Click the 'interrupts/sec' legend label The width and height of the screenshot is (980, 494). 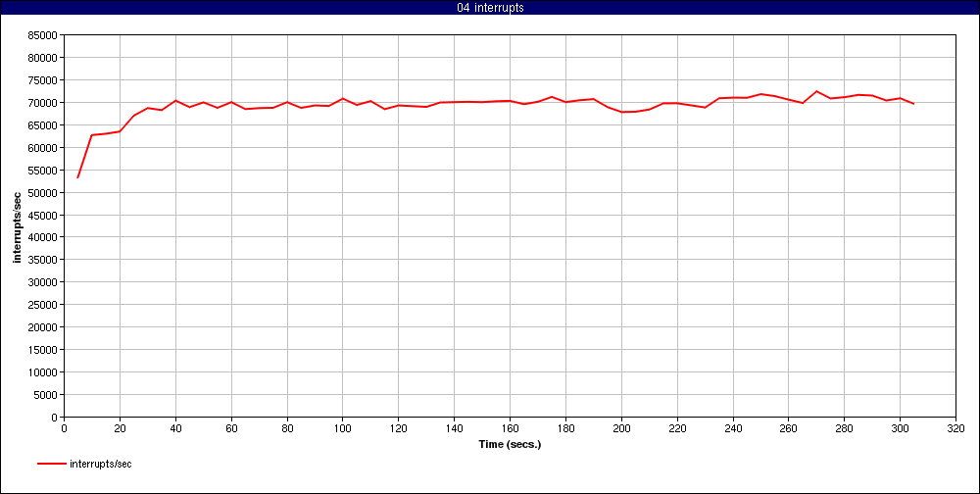(x=101, y=464)
